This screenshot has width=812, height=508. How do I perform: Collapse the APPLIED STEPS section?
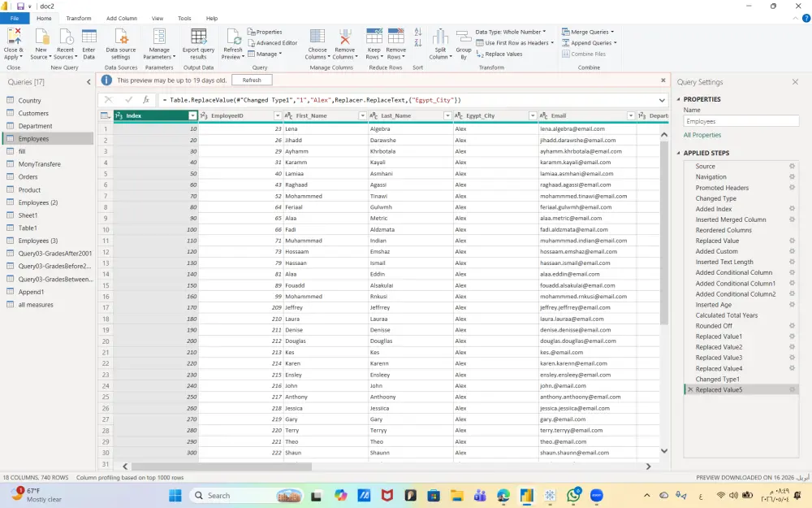679,153
